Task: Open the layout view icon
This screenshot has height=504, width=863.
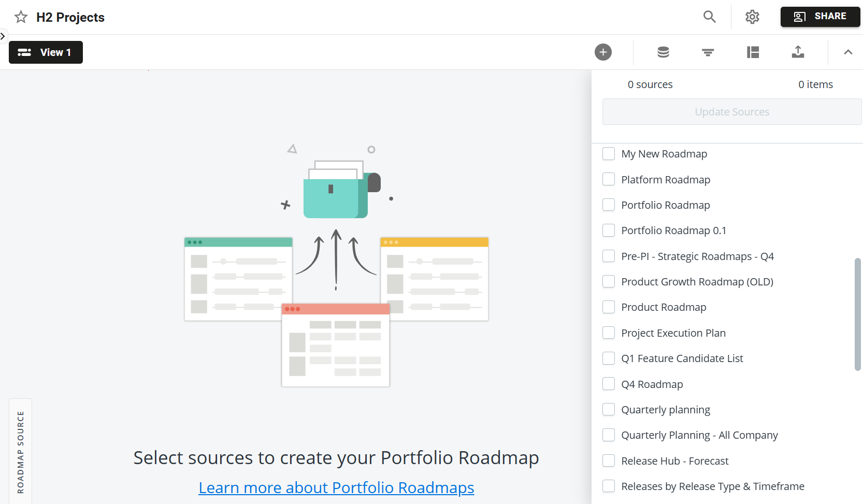Action: click(x=753, y=52)
